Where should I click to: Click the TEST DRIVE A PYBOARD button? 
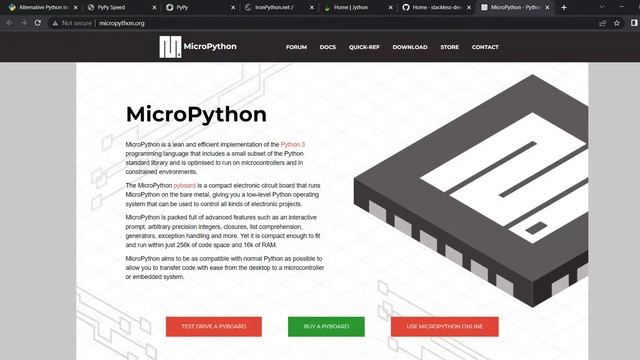213,327
